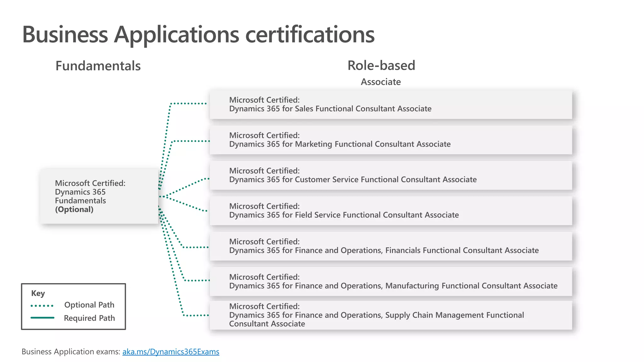644x362 pixels.
Task: Select the Supply Chain Management Functional Consultant card
Action: [391, 315]
